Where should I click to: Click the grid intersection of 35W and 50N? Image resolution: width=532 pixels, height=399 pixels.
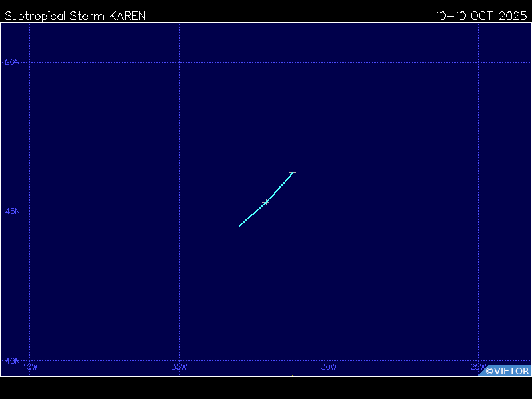(179, 62)
